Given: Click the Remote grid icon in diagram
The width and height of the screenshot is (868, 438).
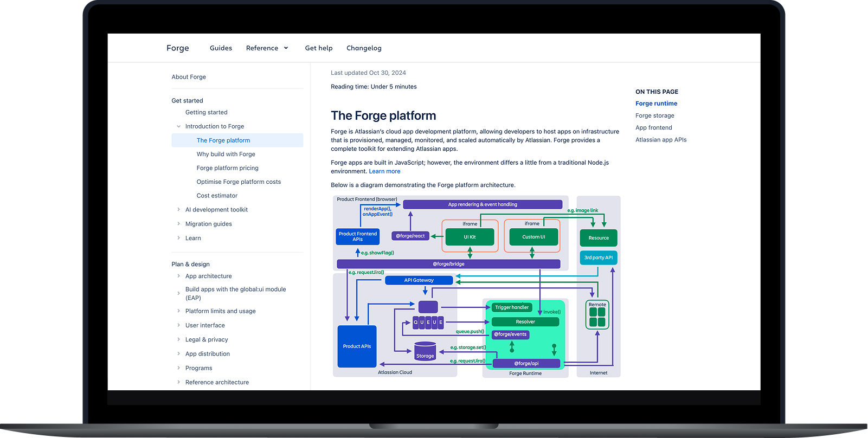Looking at the screenshot, I should click(597, 315).
